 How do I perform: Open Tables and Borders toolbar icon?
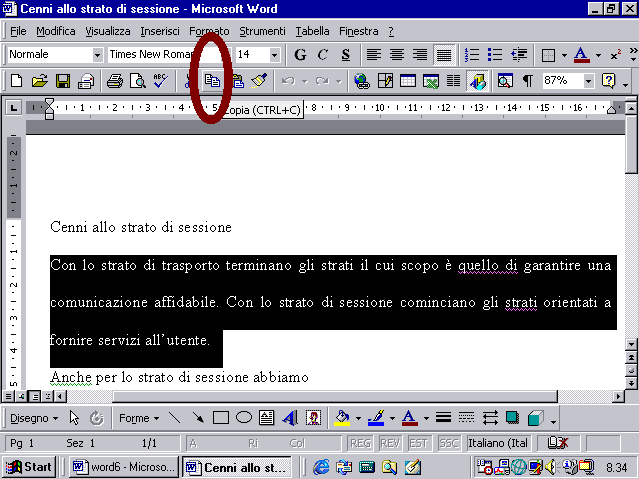[x=385, y=81]
